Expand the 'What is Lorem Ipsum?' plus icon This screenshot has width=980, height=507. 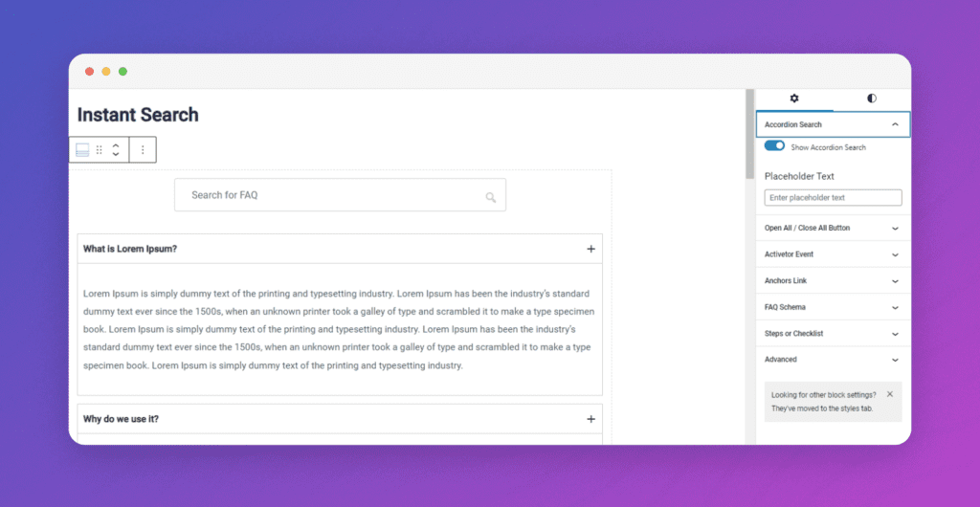(590, 249)
